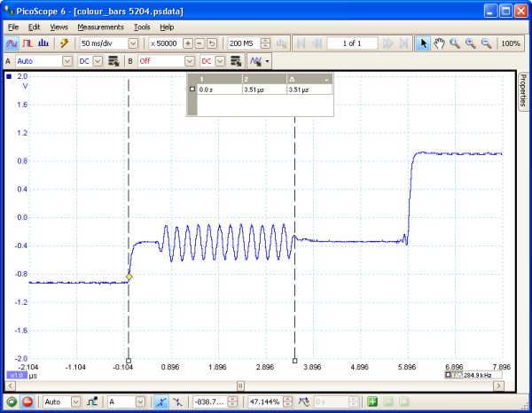The image size is (532, 413).
Task: Open channel A DC coupling dropdown
Action: [98, 61]
